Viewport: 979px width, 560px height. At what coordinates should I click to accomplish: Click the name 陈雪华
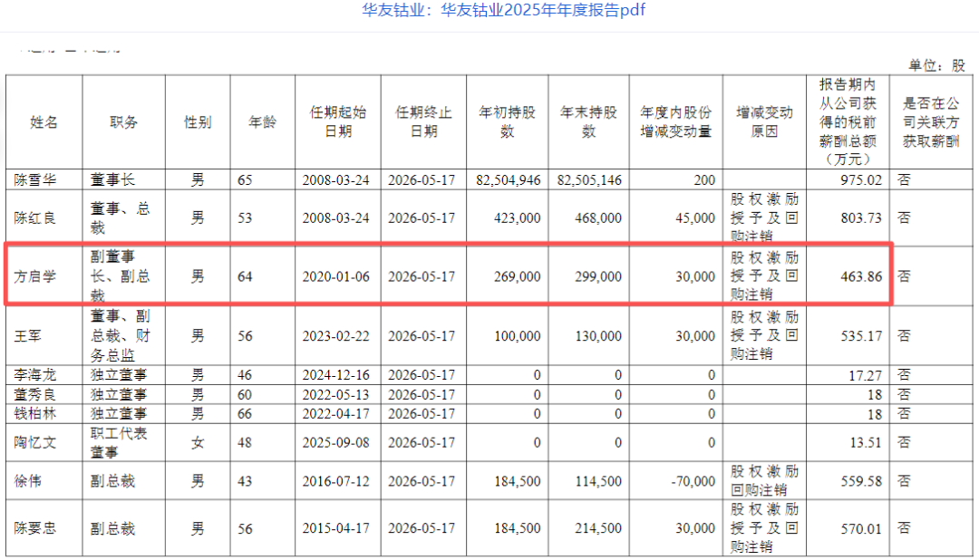coord(35,180)
